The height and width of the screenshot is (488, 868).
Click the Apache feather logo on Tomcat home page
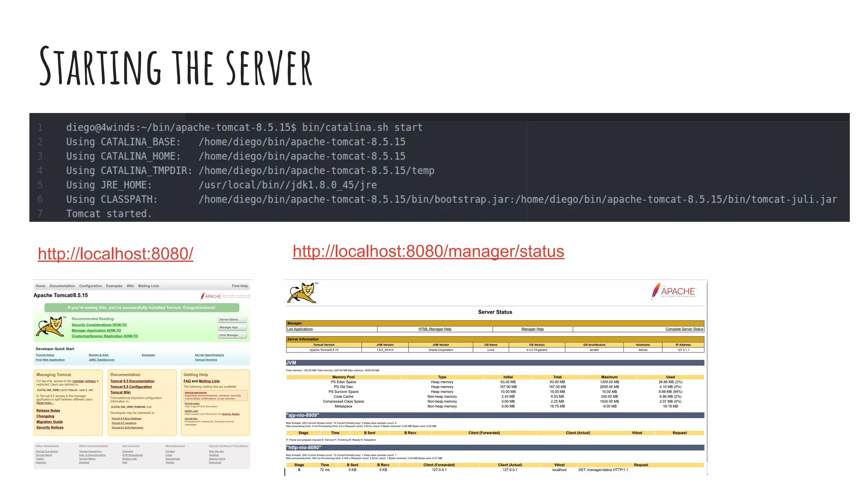pyautogui.click(x=225, y=296)
